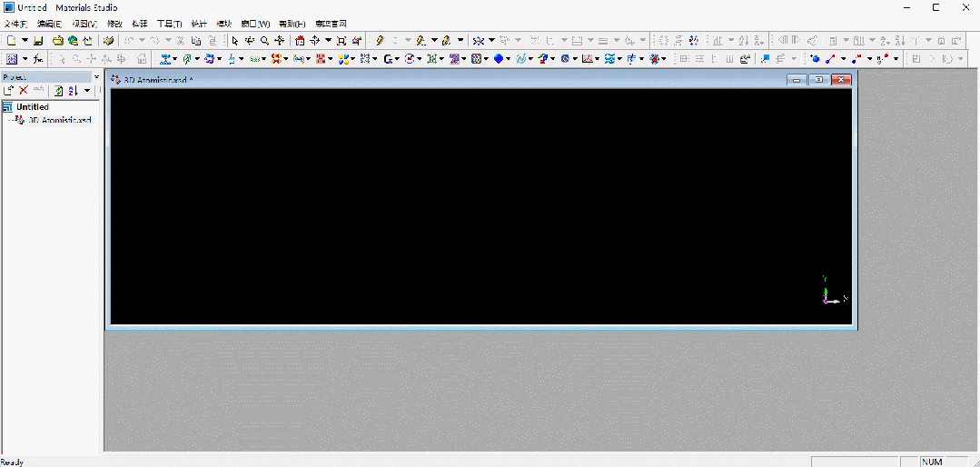
Task: Select the arrow Selection tool
Action: 234,41
